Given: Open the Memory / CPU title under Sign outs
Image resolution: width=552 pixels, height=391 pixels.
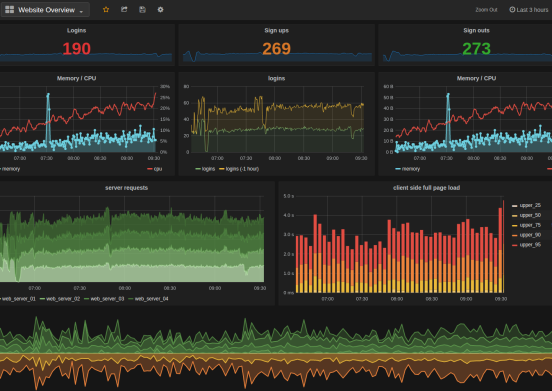Looking at the screenshot, I should coord(476,78).
